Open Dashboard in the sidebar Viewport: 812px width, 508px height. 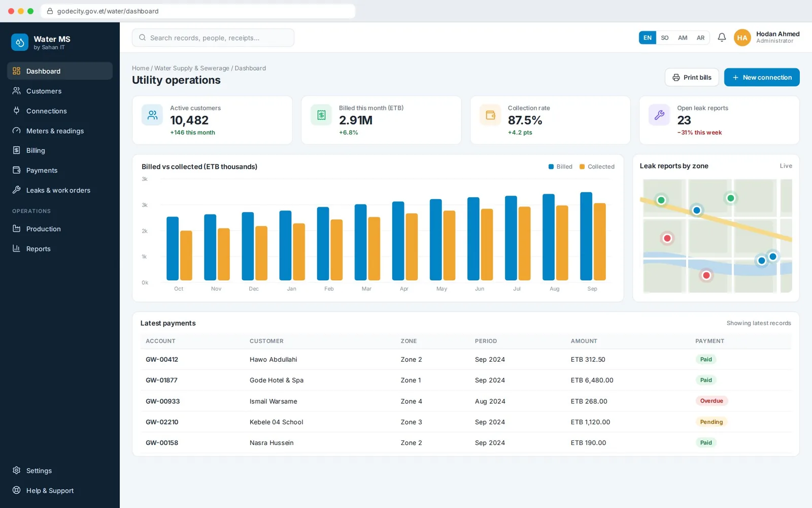(60, 71)
